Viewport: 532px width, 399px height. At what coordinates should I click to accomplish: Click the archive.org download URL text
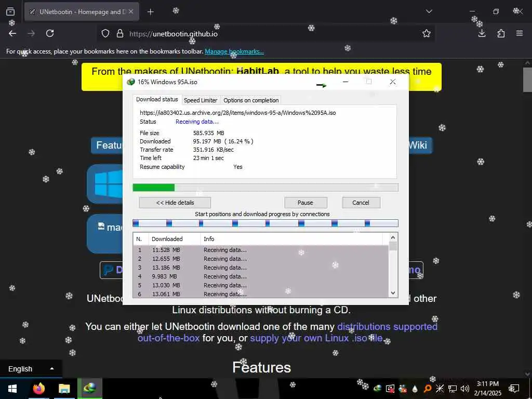point(238,113)
